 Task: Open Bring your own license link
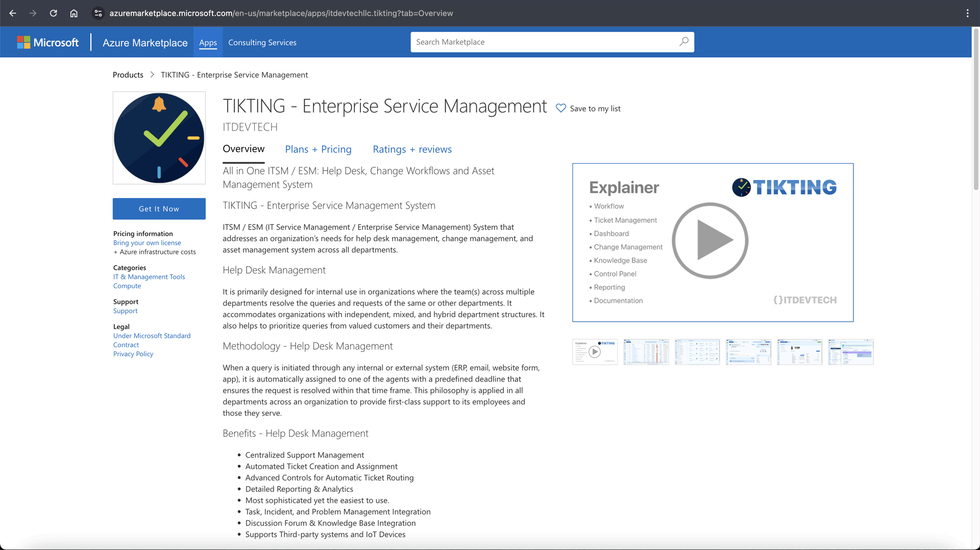(147, 243)
